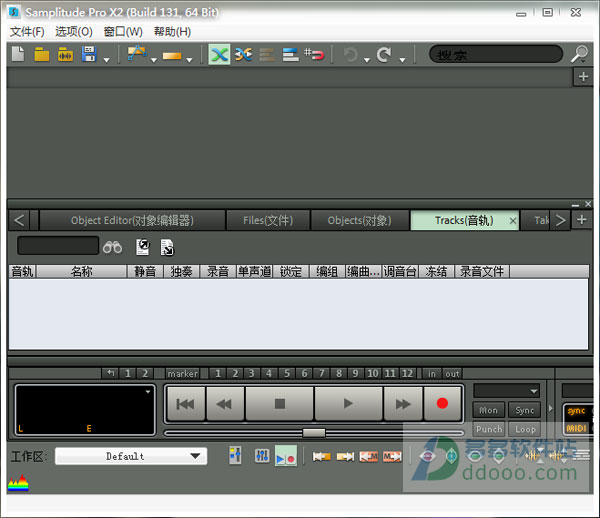Toggle the grid snap magnet icon

point(314,54)
